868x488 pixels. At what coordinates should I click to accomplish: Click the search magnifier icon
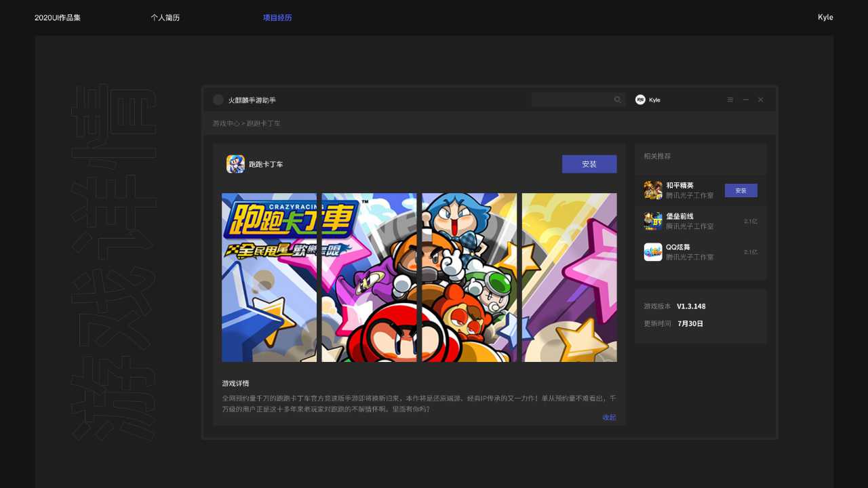tap(618, 100)
